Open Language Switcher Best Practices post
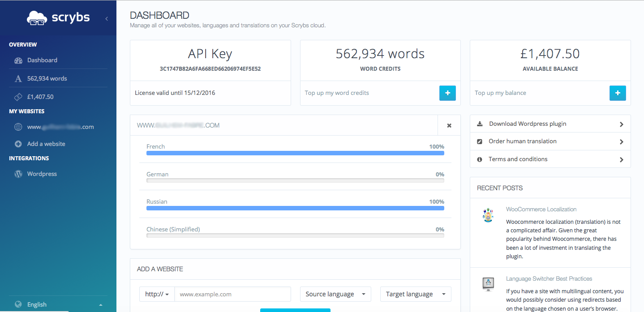This screenshot has width=644, height=312. click(549, 278)
